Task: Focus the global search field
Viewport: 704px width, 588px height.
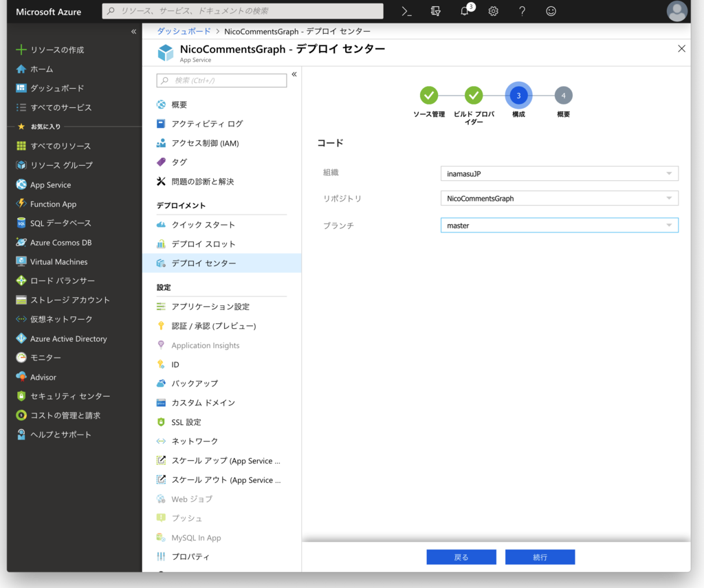Action: 243,11
